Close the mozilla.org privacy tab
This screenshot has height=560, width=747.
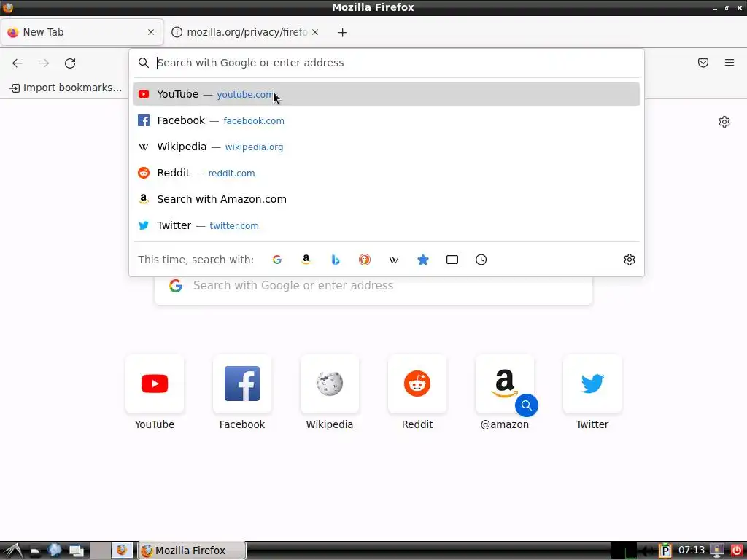(315, 32)
